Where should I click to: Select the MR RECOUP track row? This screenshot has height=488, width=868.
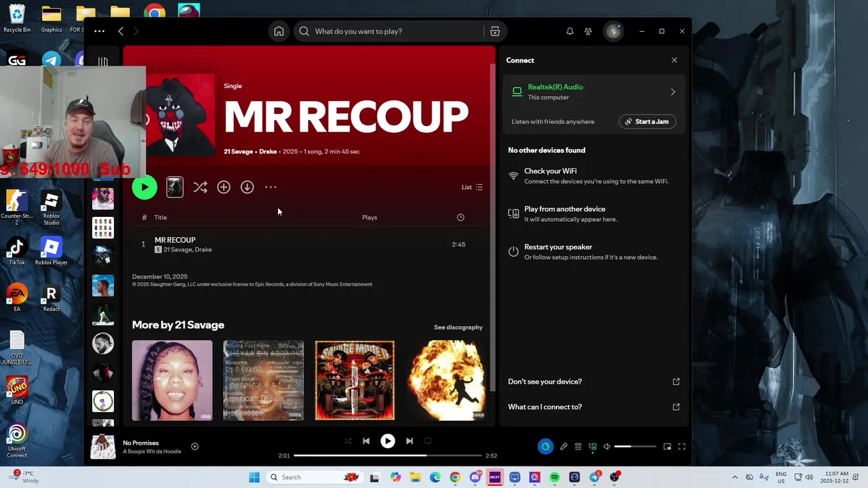tap(309, 245)
